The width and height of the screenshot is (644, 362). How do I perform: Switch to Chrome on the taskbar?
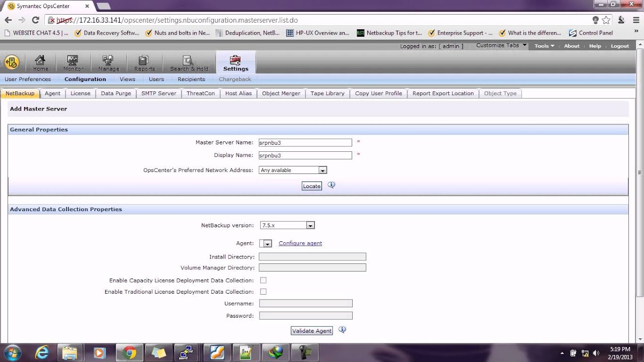pyautogui.click(x=129, y=352)
